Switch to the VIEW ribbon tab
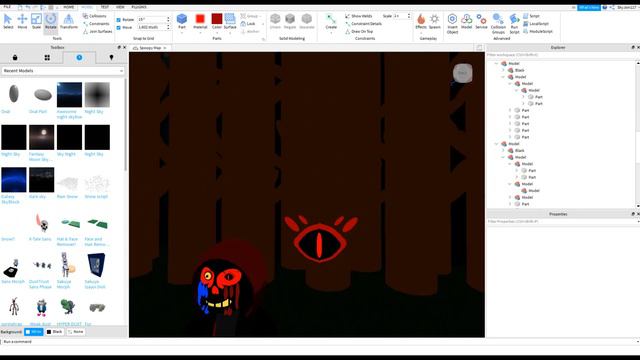The height and width of the screenshot is (360, 640). (x=120, y=7)
